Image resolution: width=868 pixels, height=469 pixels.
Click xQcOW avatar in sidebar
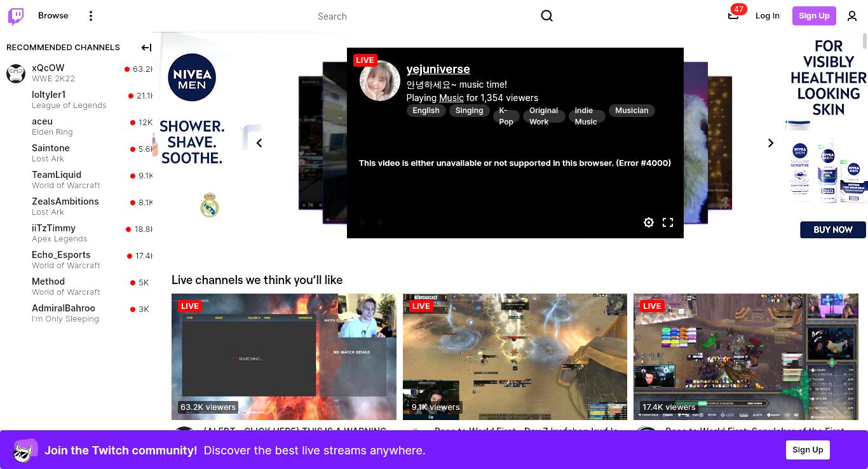tap(16, 73)
